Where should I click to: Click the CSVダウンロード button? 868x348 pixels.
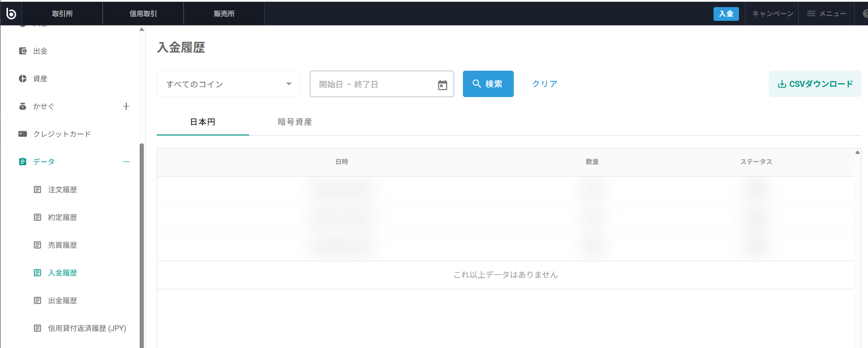tap(815, 84)
